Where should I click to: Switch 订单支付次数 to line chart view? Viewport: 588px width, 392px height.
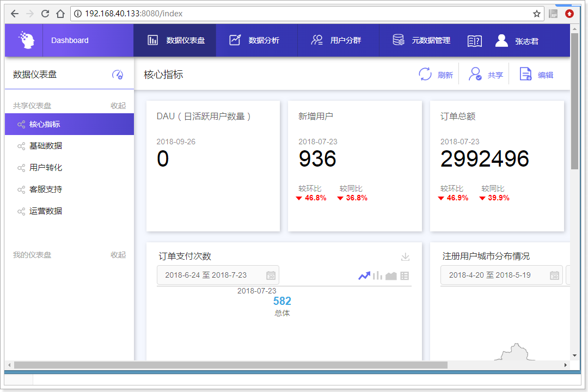click(x=364, y=276)
